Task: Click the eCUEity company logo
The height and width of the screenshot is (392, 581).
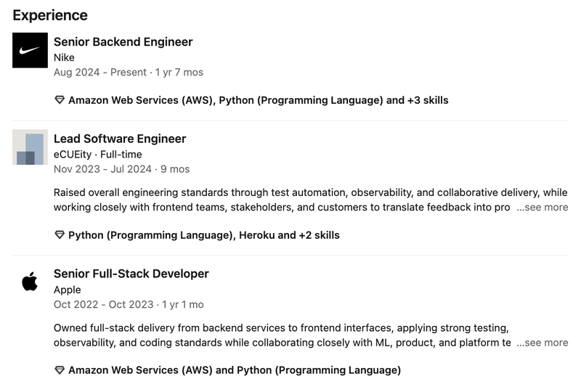Action: (x=30, y=147)
